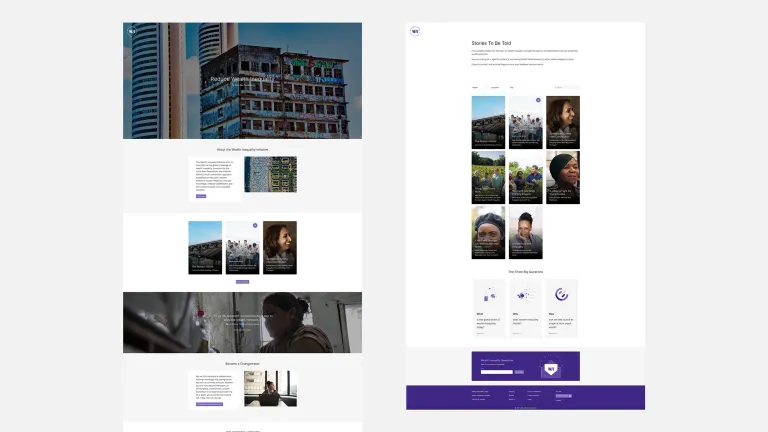This screenshot has height=432, width=768.
Task: Click the aerial neighborhood image in About section
Action: point(270,174)
